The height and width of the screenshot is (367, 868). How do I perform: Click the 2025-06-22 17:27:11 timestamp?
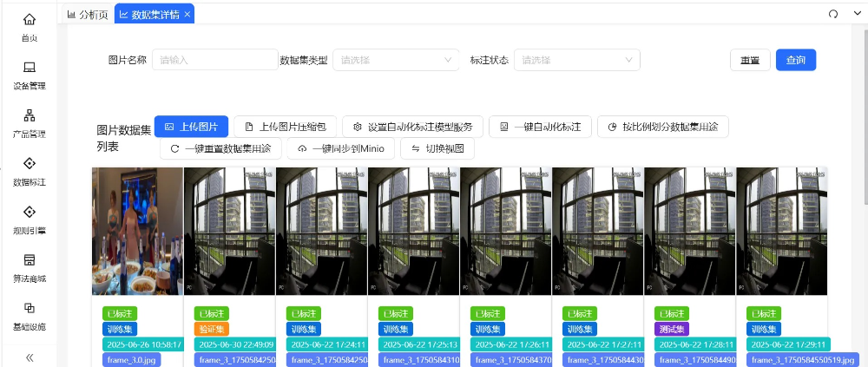603,344
